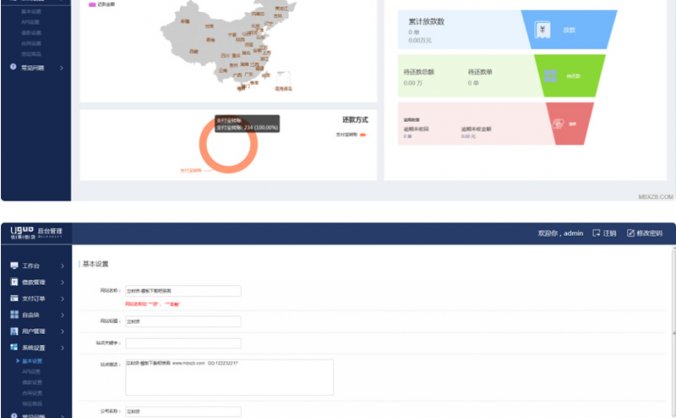
Task: Click the 工作台 monitor icon in sidebar
Action: (14, 265)
